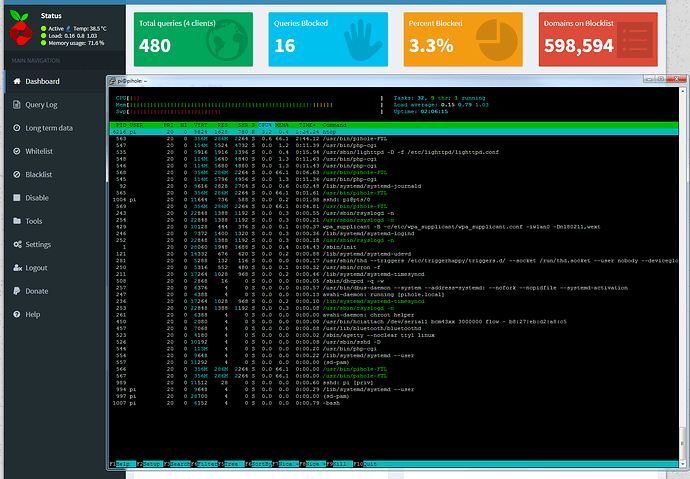
Task: Open the Dashboard home icon
Action: tap(17, 81)
